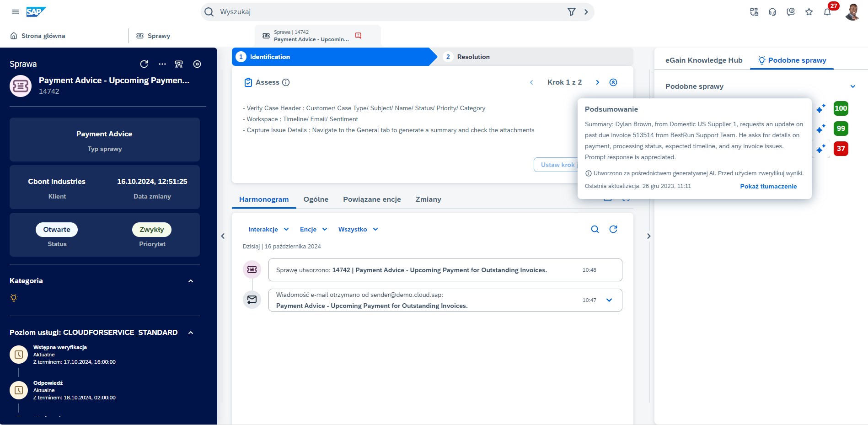Click the favorites star icon in the header
The height and width of the screenshot is (425, 868).
pyautogui.click(x=809, y=11)
